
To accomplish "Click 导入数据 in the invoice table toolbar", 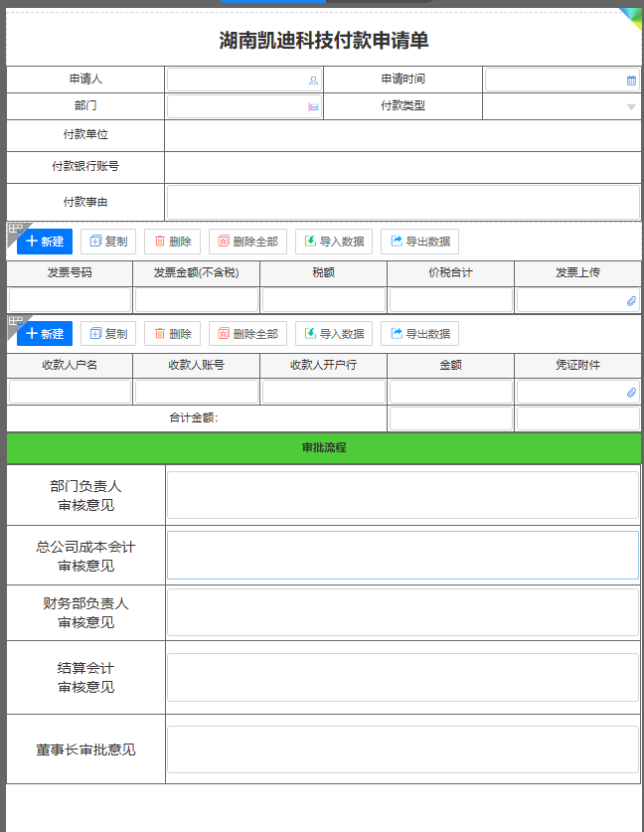I will coord(334,242).
